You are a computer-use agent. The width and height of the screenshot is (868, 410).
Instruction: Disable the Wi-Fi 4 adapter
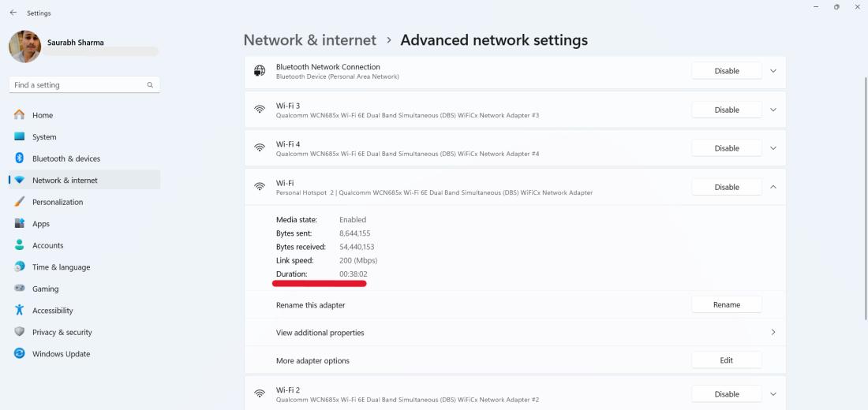[726, 148]
